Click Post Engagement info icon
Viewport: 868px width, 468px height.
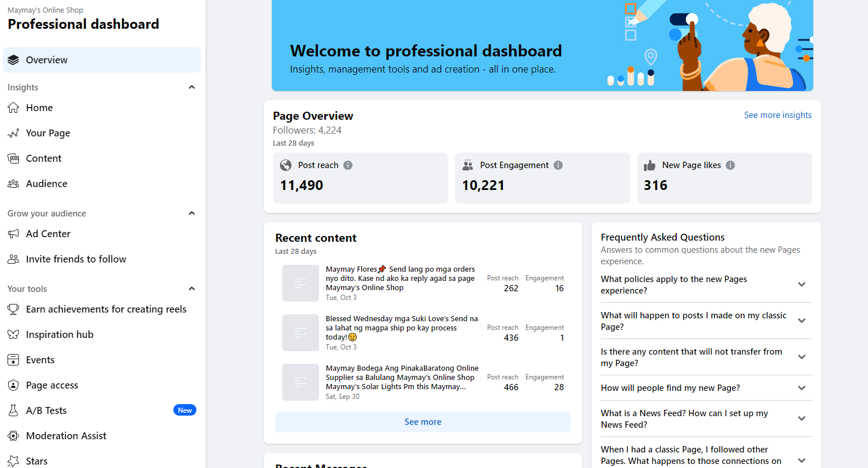[x=558, y=165]
